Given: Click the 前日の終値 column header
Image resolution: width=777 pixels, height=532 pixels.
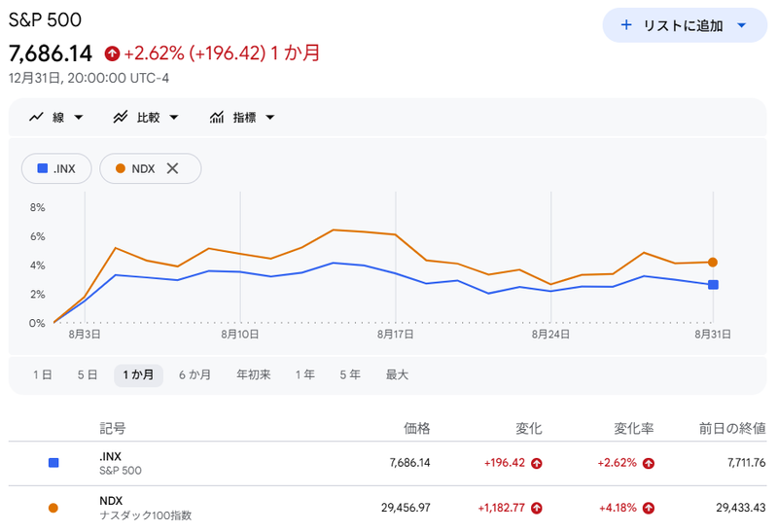Looking at the screenshot, I should click(732, 428).
